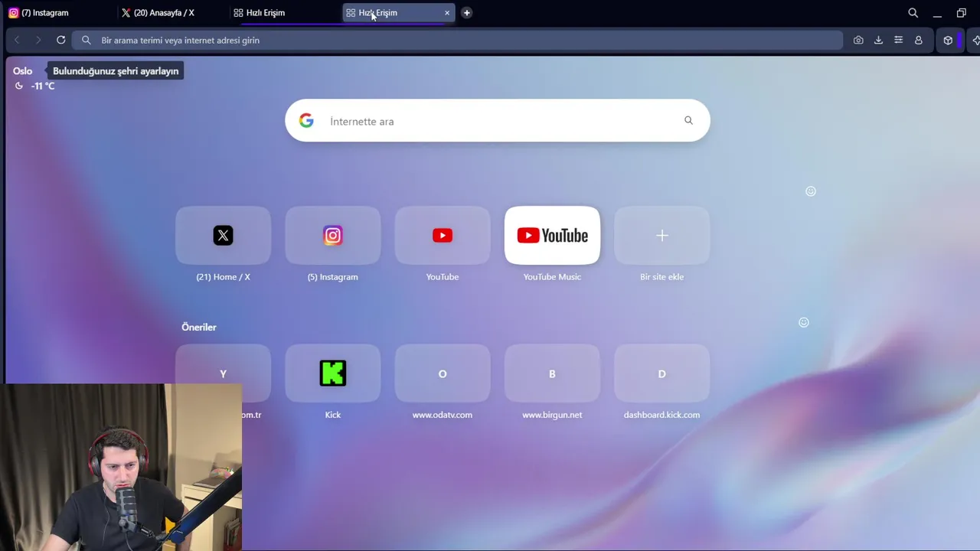The image size is (980, 551).
Task: Click the smiley icon right of speed dials
Action: pos(811,191)
